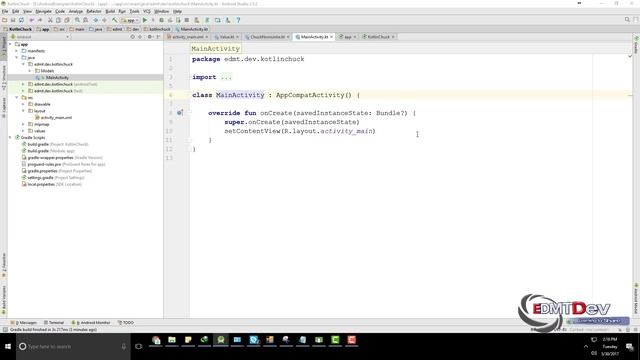
Task: Click the Save All toolbar icon
Action: pos(13,20)
